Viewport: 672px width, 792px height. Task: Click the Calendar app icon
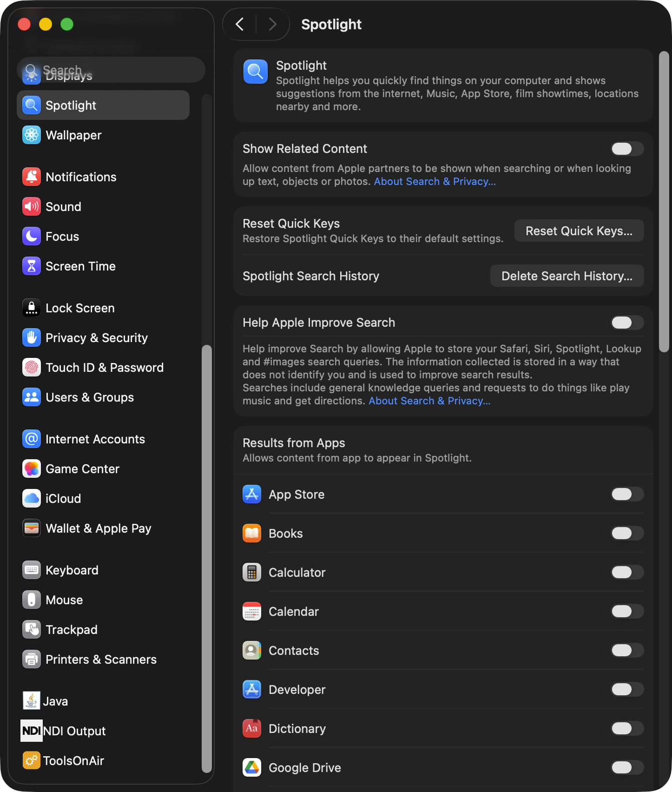252,611
